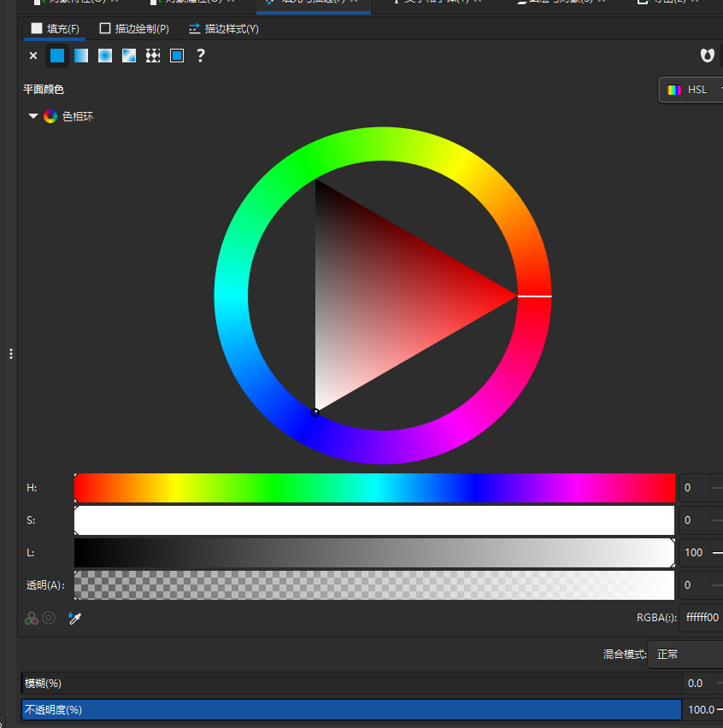Choose the pattern fill icon
Viewport: 723px width, 728px height.
click(x=153, y=56)
